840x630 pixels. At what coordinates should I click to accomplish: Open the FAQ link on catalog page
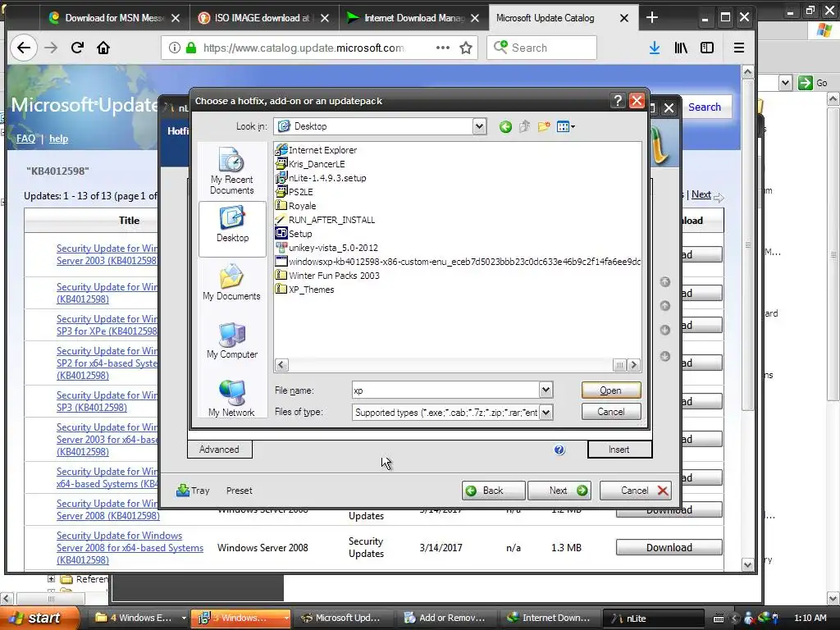[25, 139]
